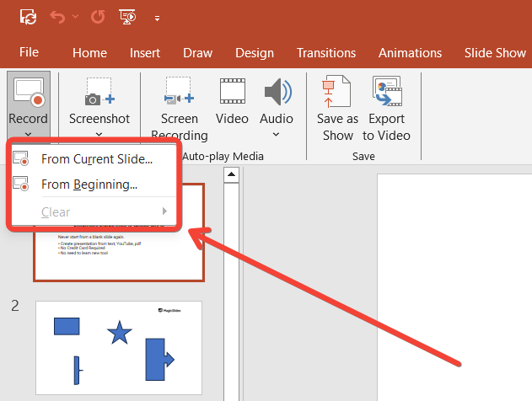Start presentation from beginning icon in title bar

point(128,16)
